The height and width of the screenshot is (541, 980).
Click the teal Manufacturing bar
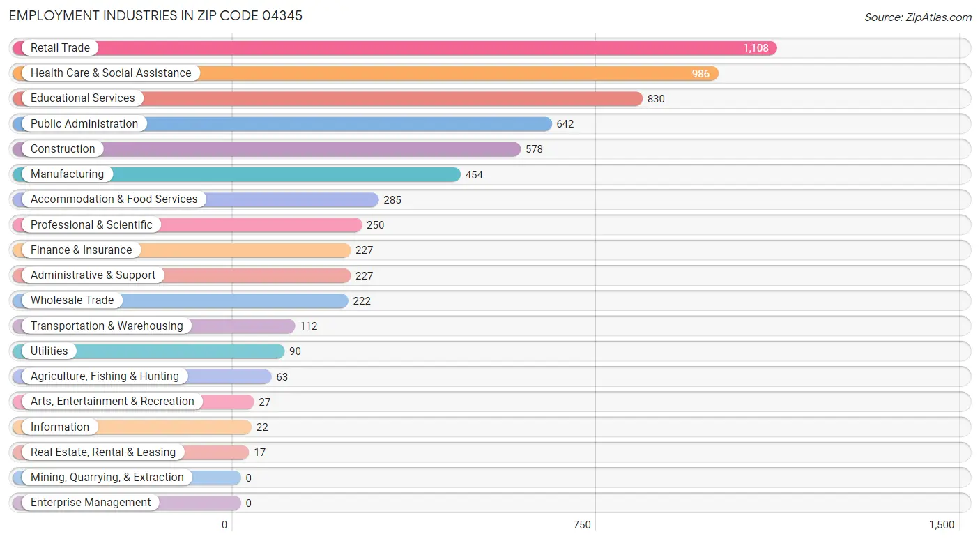pos(236,174)
